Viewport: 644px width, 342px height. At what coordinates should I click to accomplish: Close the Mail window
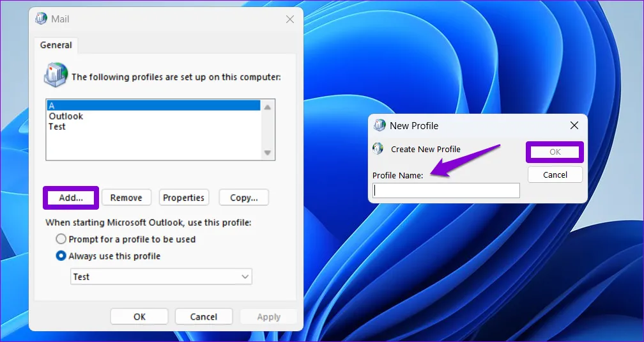click(x=289, y=19)
